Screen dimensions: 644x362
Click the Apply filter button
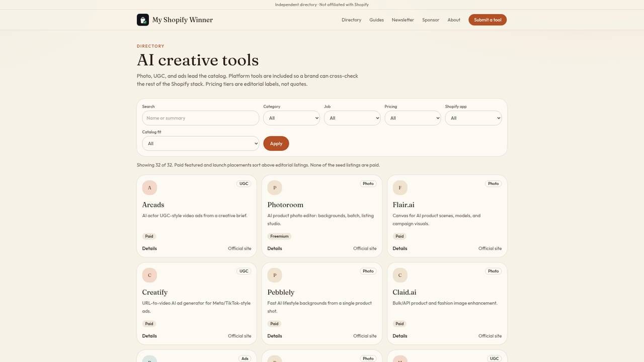(276, 143)
